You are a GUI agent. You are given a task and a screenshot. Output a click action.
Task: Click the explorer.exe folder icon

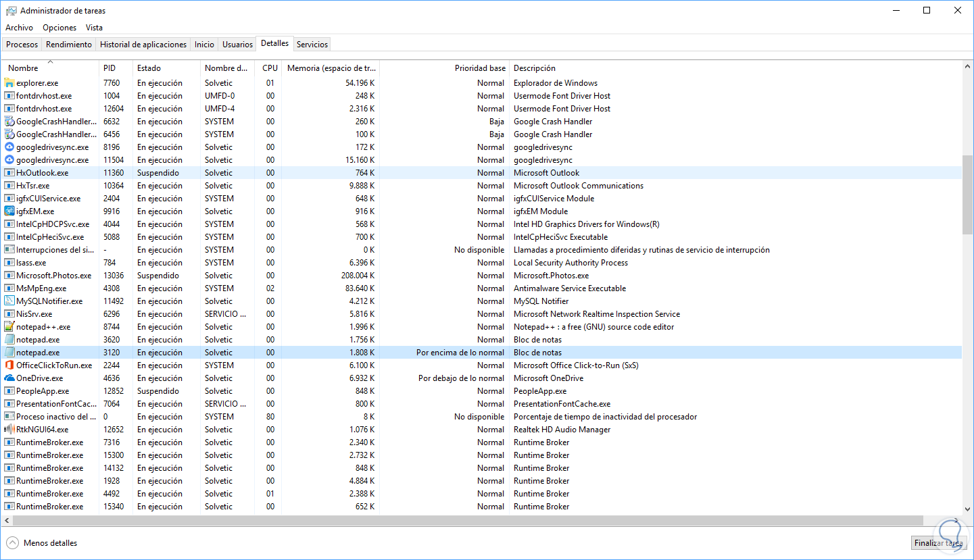pos(9,83)
